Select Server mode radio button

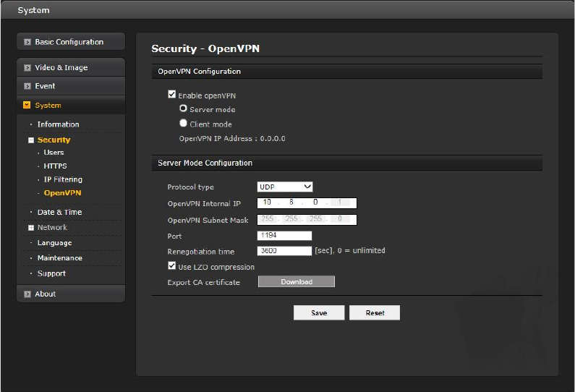coord(184,108)
